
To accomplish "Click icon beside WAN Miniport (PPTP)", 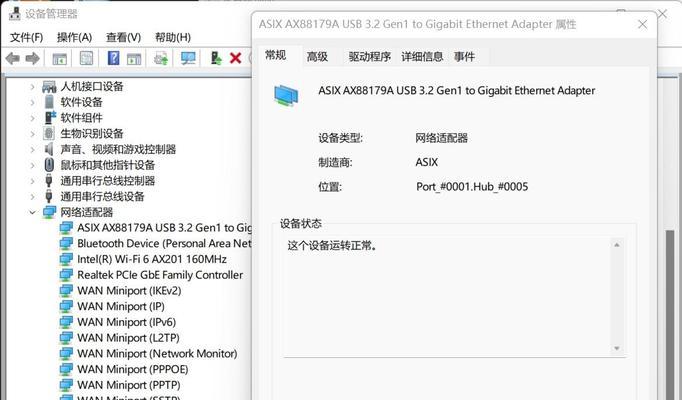I will pos(66,385).
